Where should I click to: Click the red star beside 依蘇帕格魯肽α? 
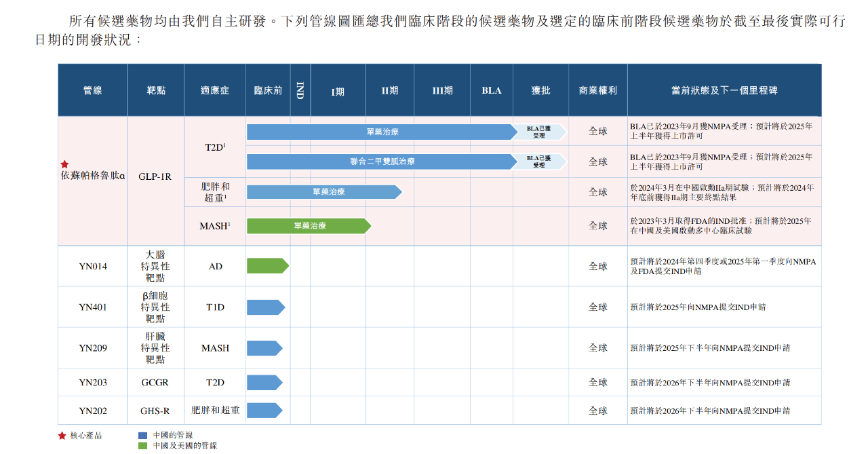[64, 164]
